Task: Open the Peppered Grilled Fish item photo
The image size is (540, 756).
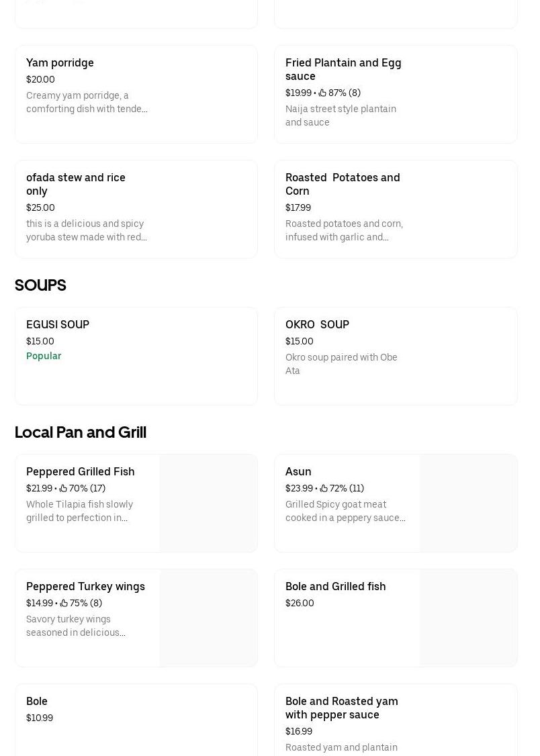Action: click(x=208, y=503)
